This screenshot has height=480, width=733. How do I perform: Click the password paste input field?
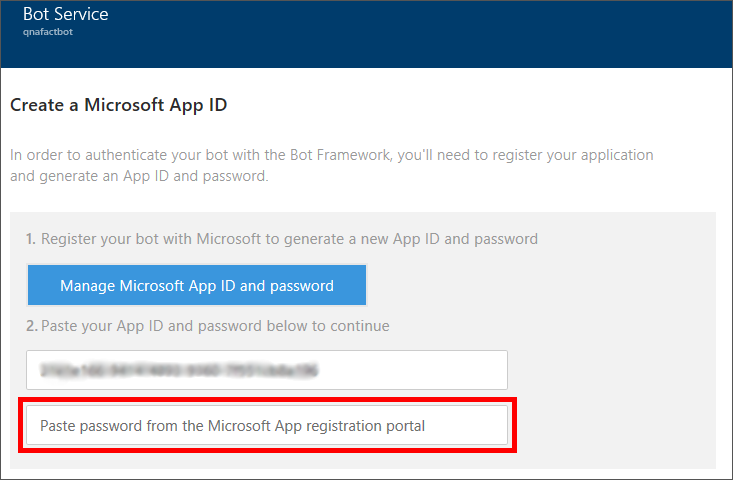[267, 425]
